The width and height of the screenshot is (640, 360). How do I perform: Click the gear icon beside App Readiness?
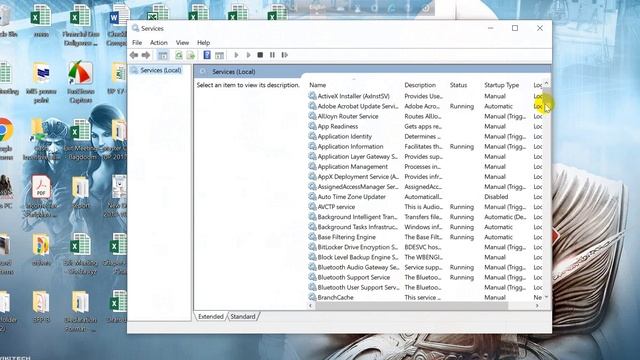[312, 126]
